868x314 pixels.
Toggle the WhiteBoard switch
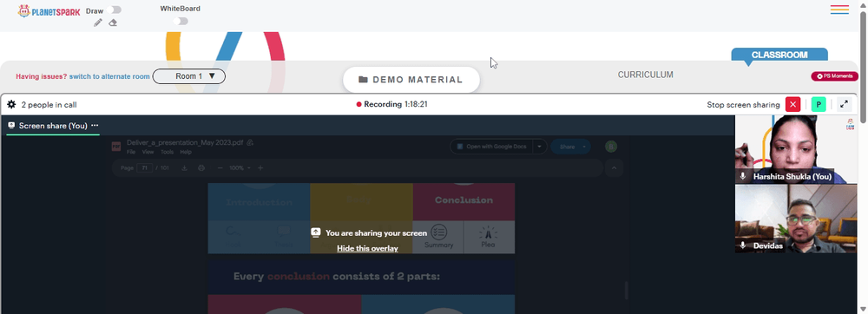pyautogui.click(x=181, y=21)
